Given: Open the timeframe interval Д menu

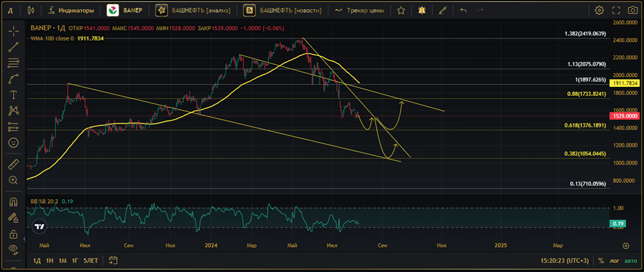Looking at the screenshot, I should pyautogui.click(x=11, y=10).
